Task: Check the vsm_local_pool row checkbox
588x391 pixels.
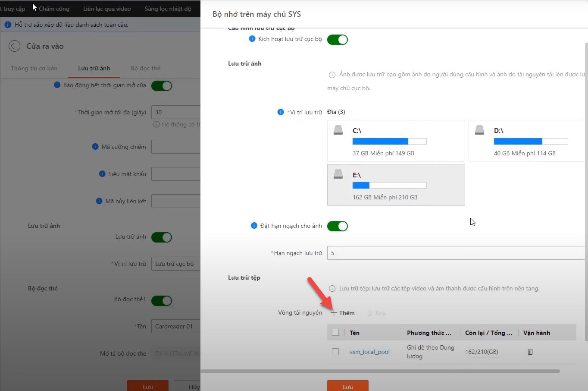Action: click(335, 352)
